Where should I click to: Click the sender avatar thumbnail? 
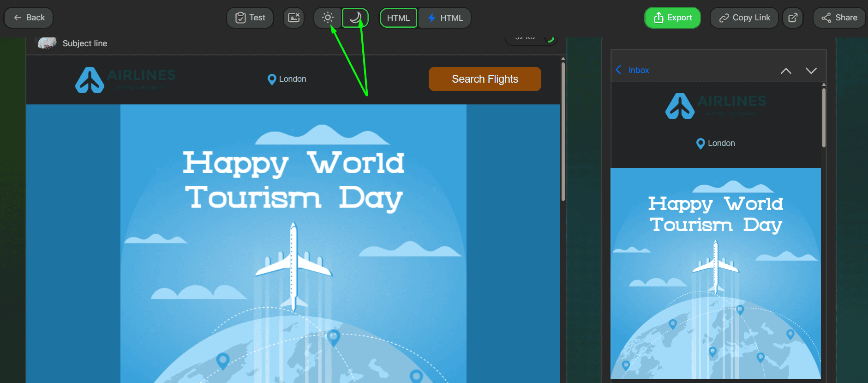(x=47, y=43)
